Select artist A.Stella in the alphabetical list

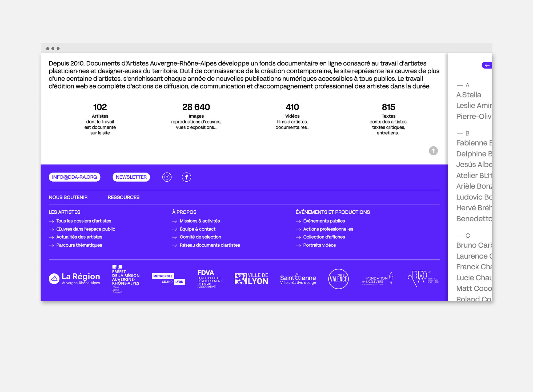(x=468, y=95)
